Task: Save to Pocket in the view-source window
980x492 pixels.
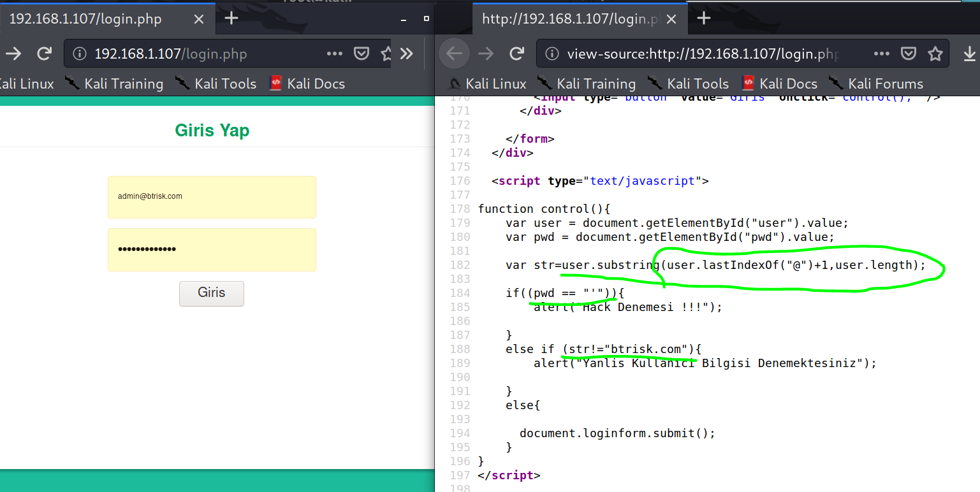Action: [x=908, y=54]
